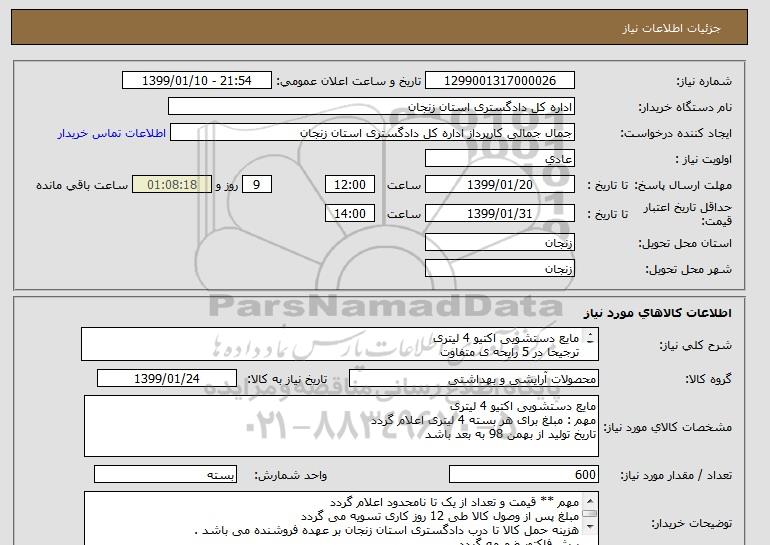The image size is (770, 545).
Task: Select the تاریخ نیاز به کالا label
Action: (x=287, y=379)
